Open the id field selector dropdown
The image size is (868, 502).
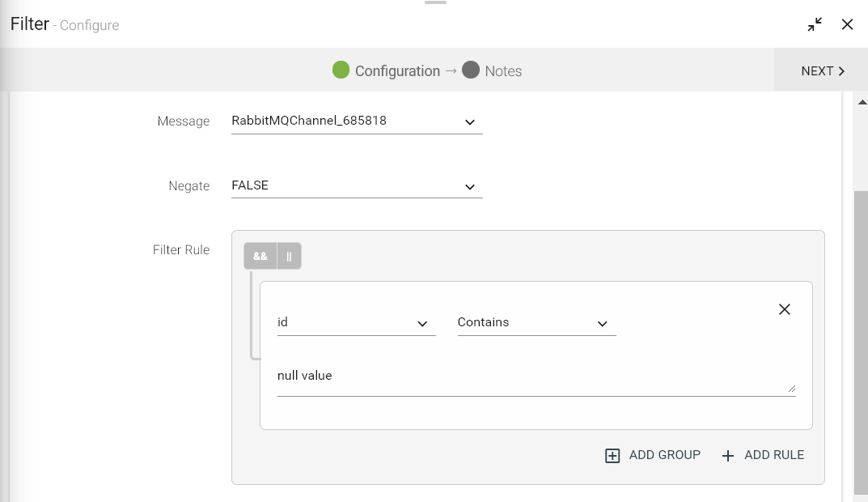coord(356,323)
